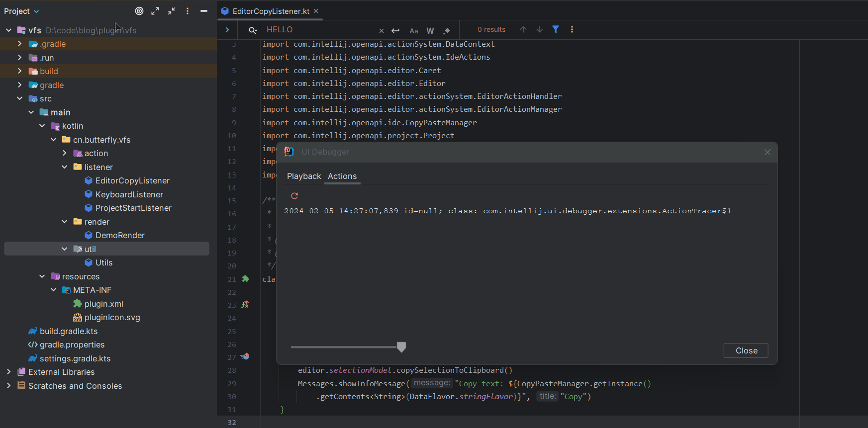Select KeyboardListener file
Viewport: 868px width, 428px height.
point(129,194)
